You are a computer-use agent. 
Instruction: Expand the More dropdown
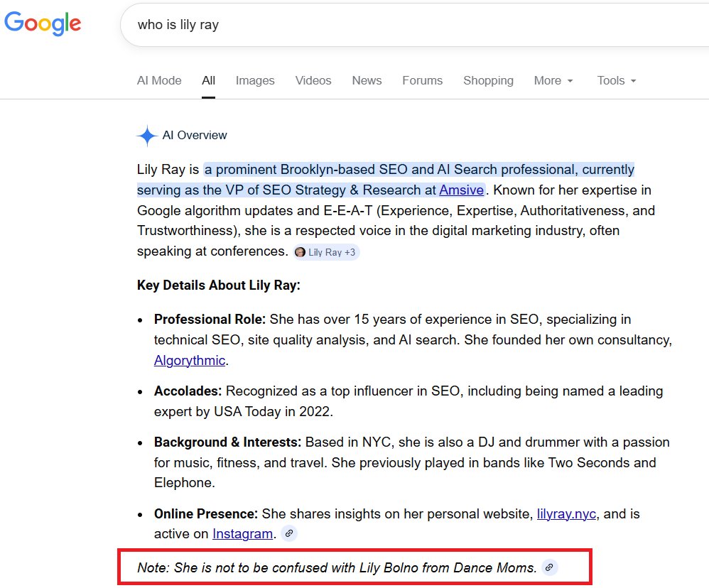(553, 80)
